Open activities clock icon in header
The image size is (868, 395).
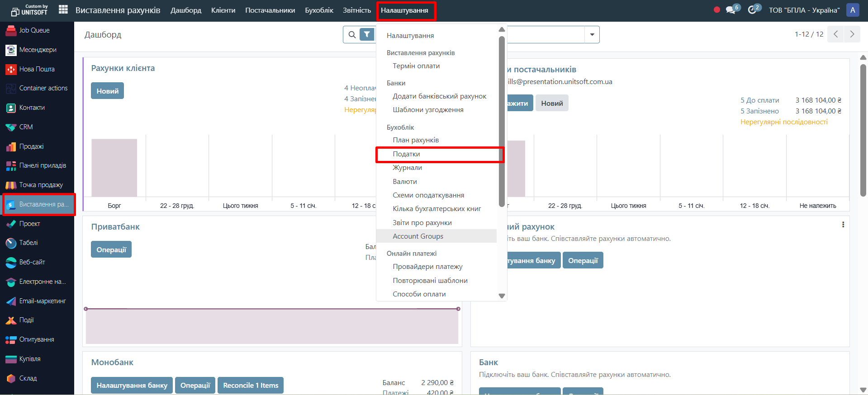tap(752, 10)
